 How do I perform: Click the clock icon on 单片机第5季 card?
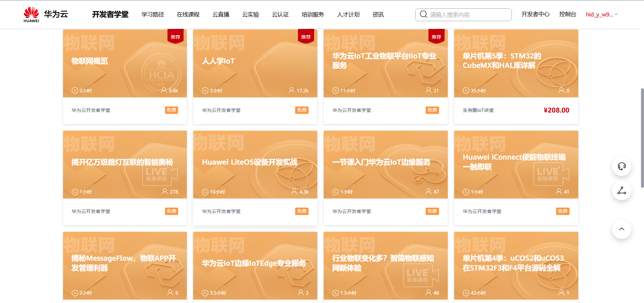point(466,90)
